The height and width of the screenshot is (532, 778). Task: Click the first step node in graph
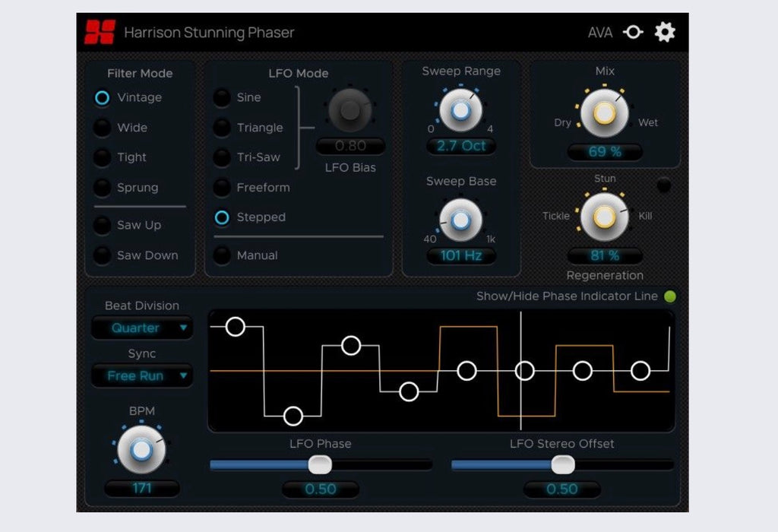[236, 327]
